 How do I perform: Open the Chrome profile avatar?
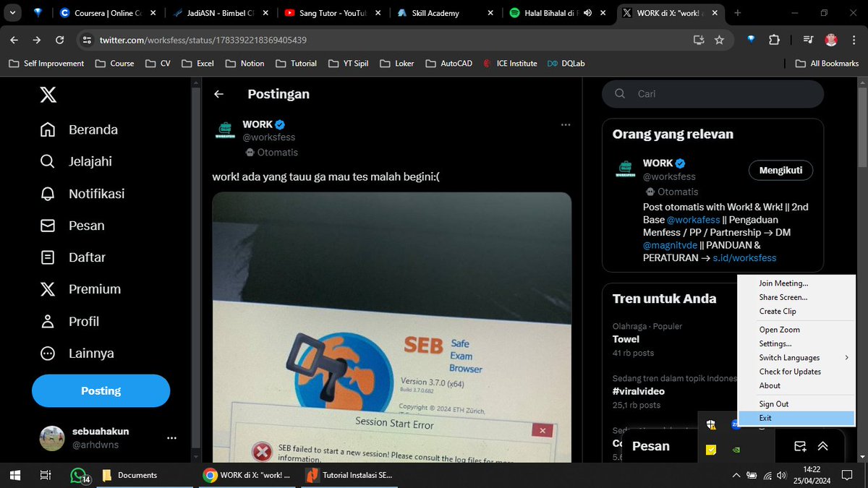pos(831,40)
